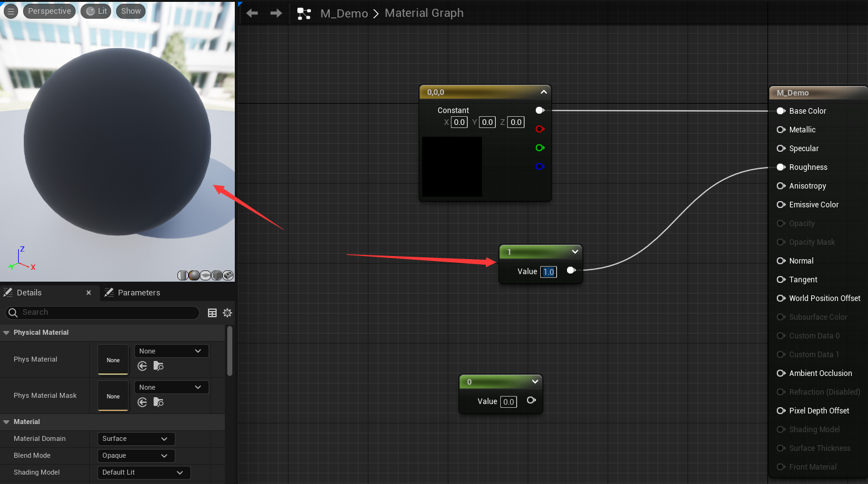Use selected asset for Phys Material Mask
The height and width of the screenshot is (484, 868).
142,402
